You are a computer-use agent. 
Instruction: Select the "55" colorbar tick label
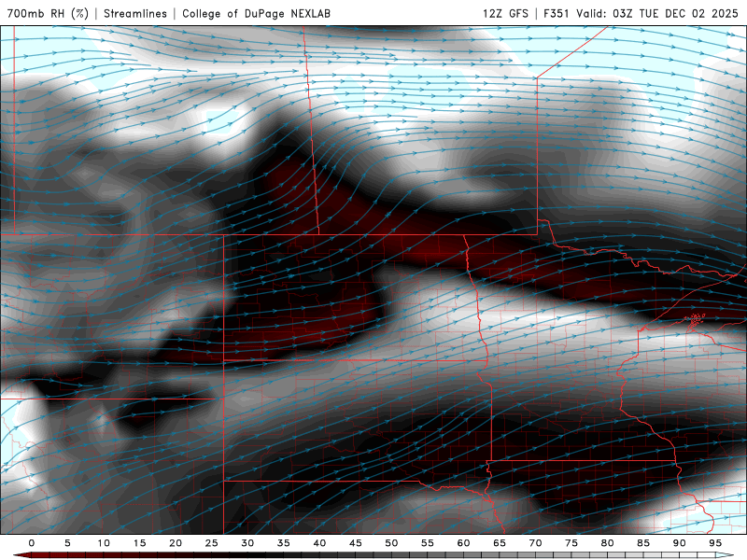click(428, 543)
